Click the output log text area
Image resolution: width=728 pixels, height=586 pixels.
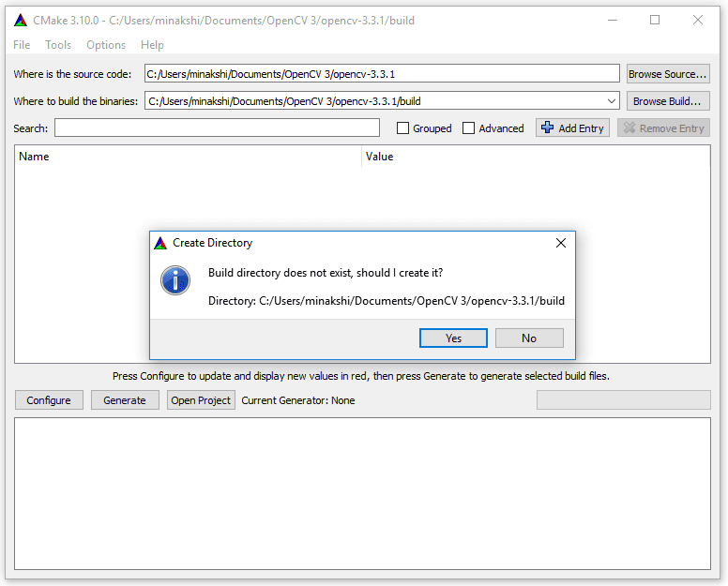(x=362, y=494)
